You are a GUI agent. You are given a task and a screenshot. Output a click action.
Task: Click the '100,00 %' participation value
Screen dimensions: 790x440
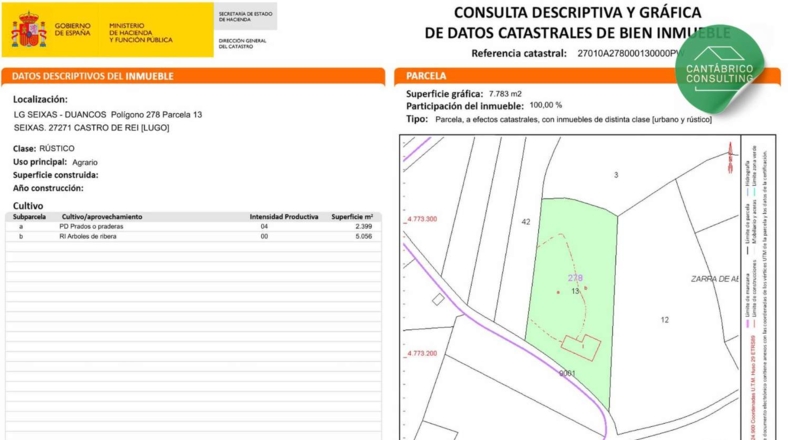click(x=546, y=105)
